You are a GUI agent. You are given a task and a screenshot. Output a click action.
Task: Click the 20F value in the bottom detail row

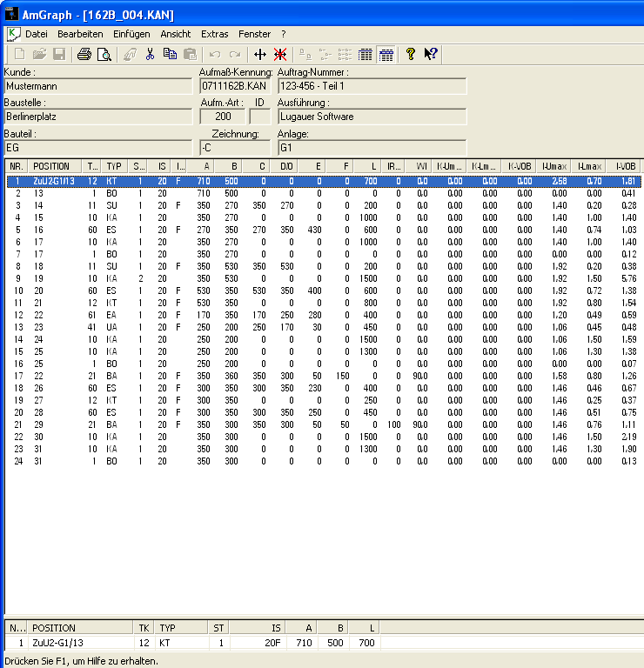272,643
